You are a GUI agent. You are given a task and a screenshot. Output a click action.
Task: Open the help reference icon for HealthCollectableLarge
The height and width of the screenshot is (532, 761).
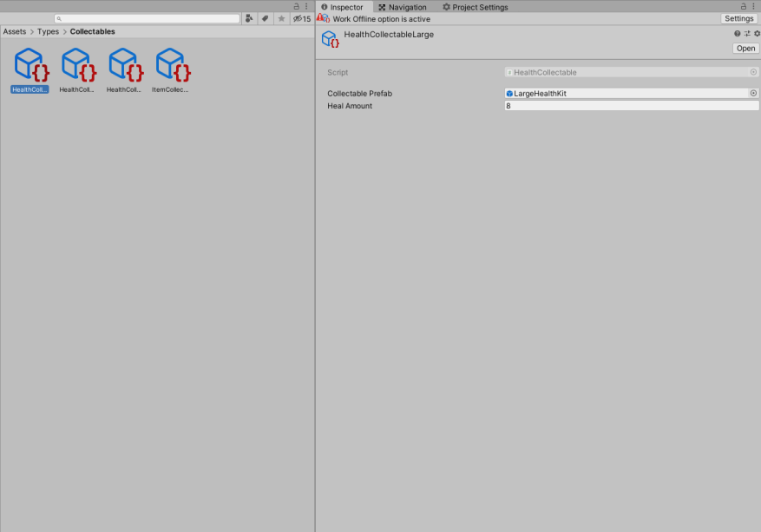[738, 34]
